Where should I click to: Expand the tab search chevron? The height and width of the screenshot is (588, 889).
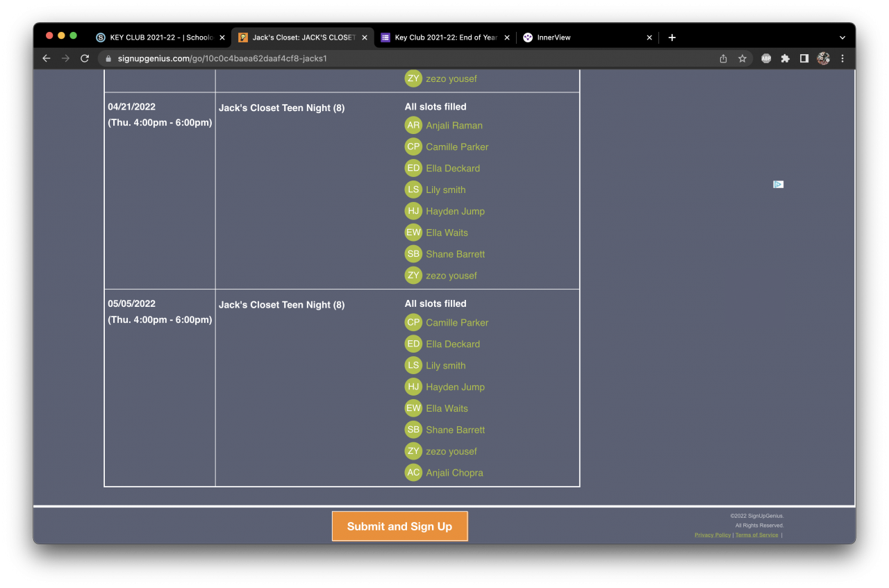[x=842, y=37]
